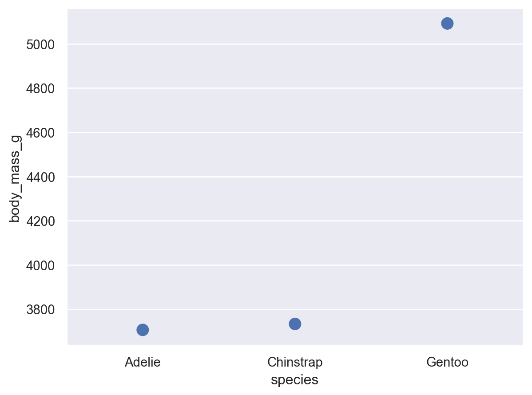Viewport: 532px width, 395px height.
Task: Click the Gentoo x-axis label
Action: 447,362
